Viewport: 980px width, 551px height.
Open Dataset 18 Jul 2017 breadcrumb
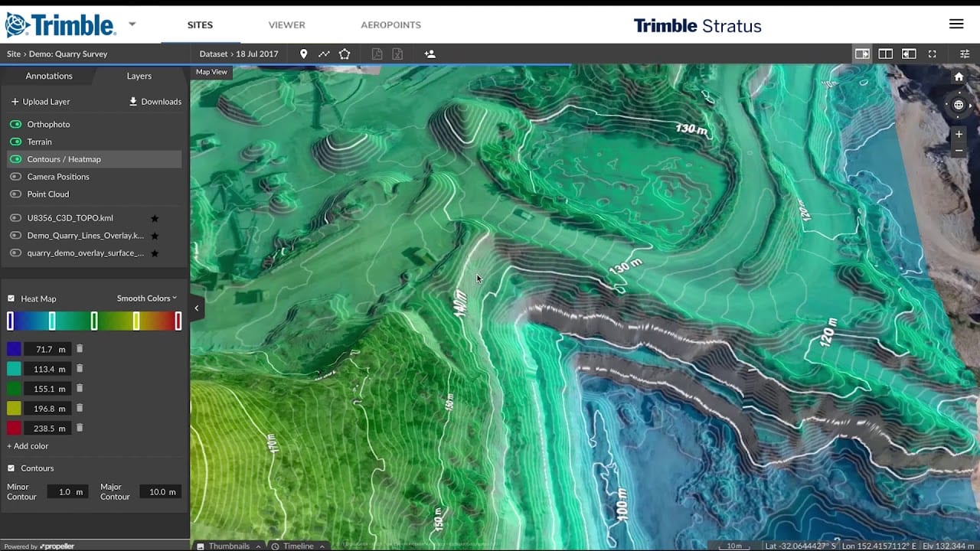pos(239,54)
